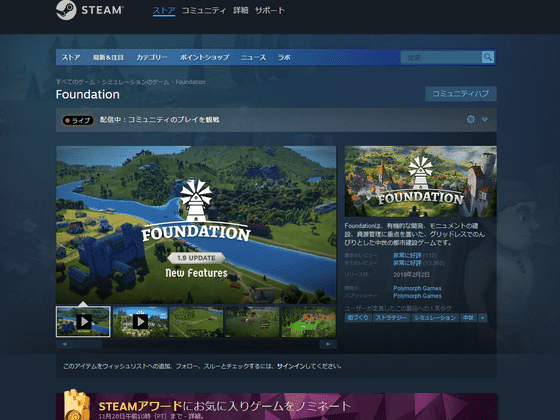Image resolution: width=560 pixels, height=420 pixels.
Task: Open the 最新&注目 store tab
Action: click(108, 57)
